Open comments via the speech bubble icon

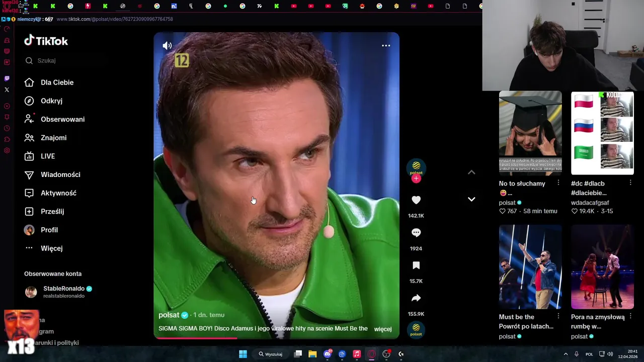(x=416, y=233)
